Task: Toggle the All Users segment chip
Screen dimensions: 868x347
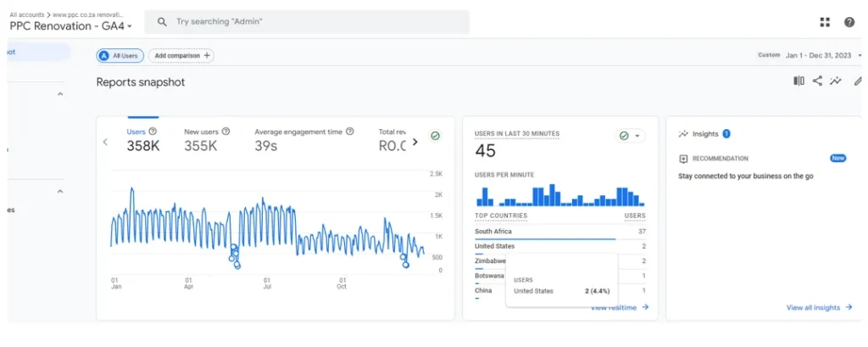Action: pos(119,55)
